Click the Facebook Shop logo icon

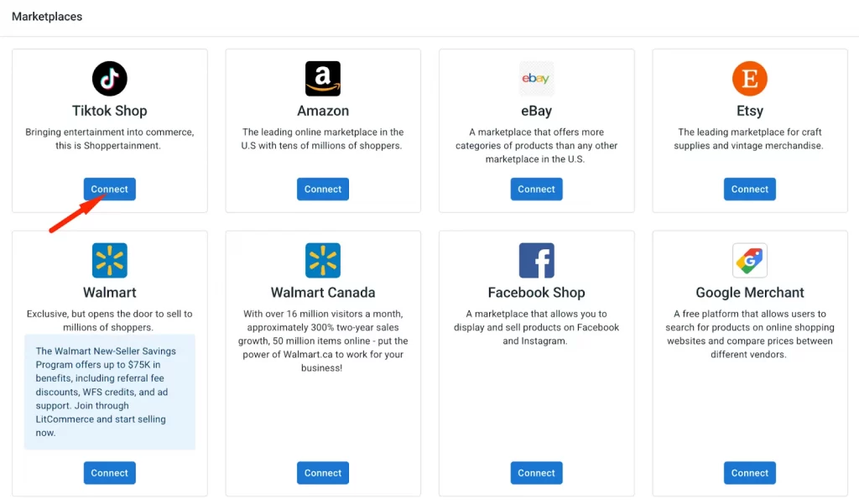[x=536, y=260]
